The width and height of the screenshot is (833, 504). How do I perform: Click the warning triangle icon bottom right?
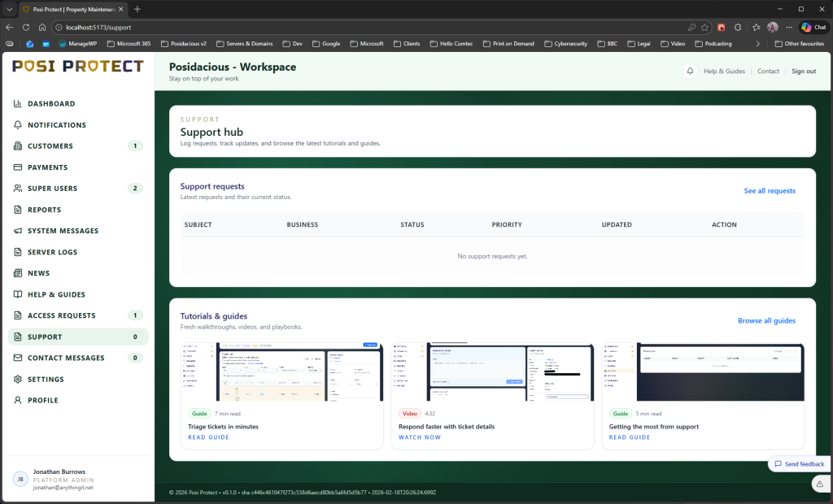tap(819, 484)
